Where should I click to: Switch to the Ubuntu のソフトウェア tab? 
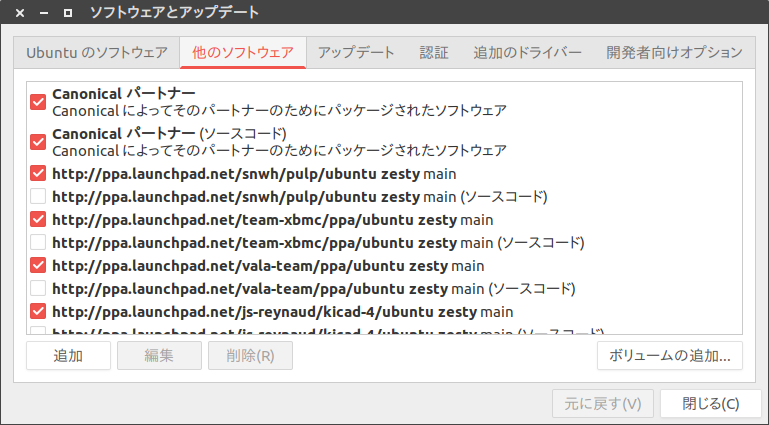pyautogui.click(x=97, y=53)
